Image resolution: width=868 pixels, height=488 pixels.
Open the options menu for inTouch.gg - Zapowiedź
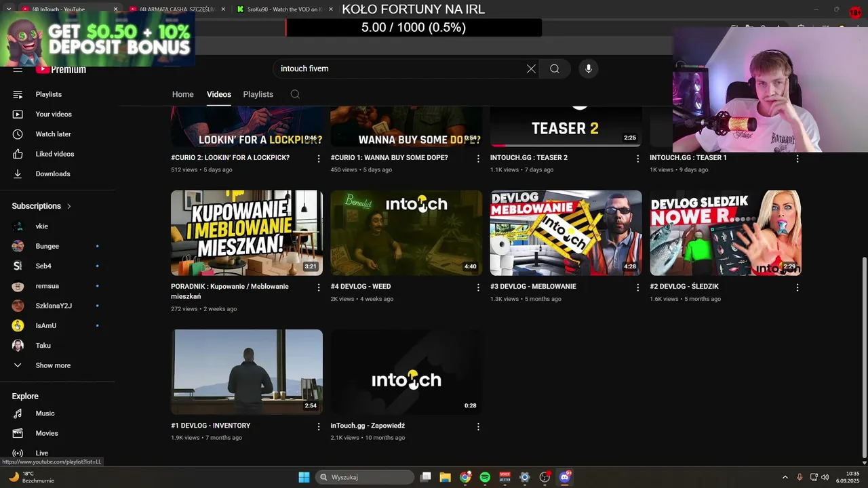[x=478, y=426]
